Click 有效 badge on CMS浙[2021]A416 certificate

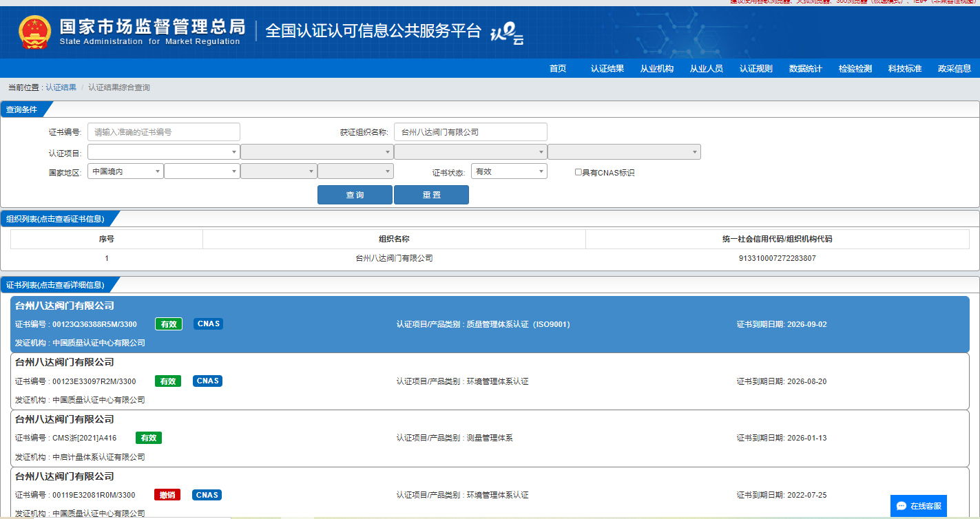(149, 438)
